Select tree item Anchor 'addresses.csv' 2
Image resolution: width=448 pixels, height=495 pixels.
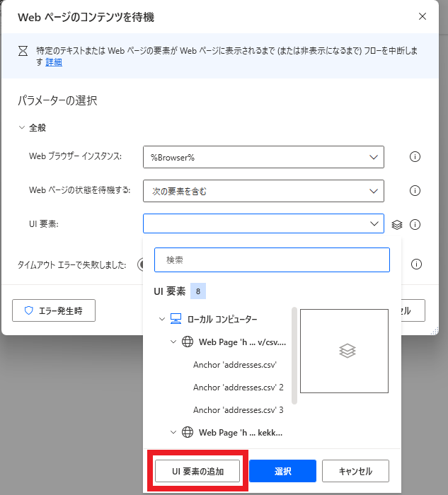click(x=238, y=388)
